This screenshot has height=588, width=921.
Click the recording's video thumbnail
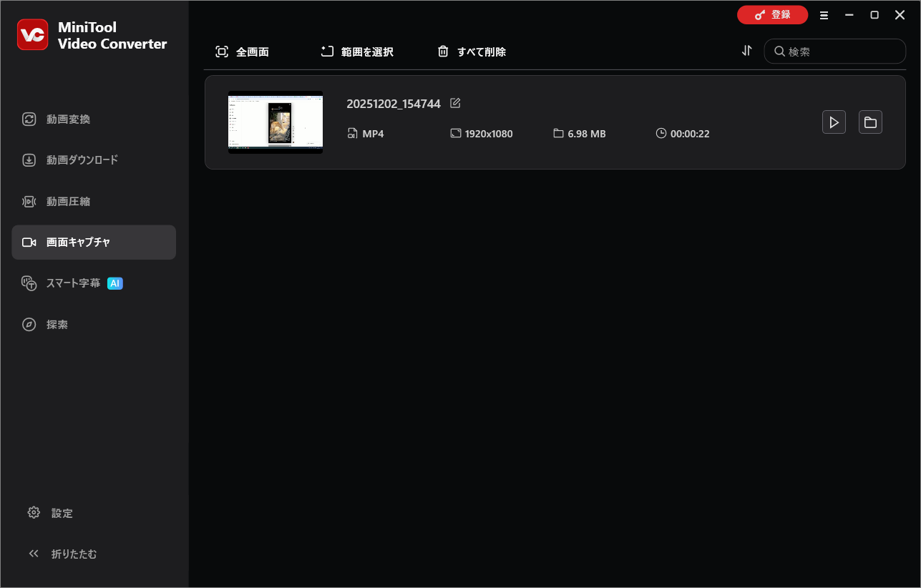point(276,122)
